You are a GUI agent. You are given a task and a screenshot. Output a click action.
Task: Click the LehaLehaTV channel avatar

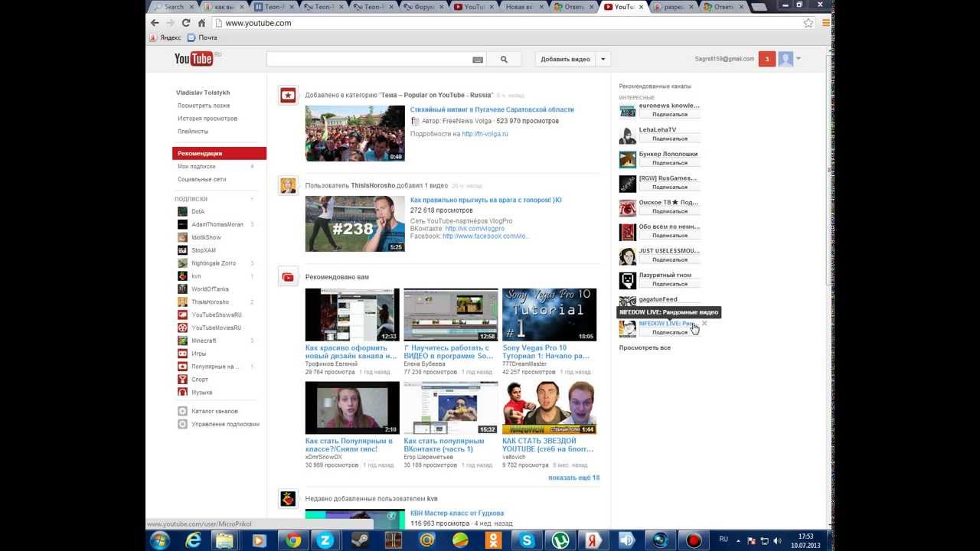(x=628, y=135)
